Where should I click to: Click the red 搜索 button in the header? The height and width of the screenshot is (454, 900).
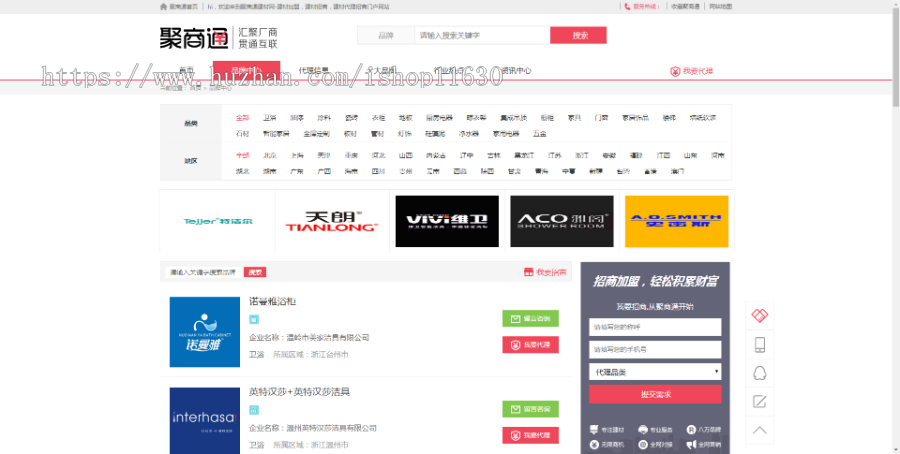[578, 36]
